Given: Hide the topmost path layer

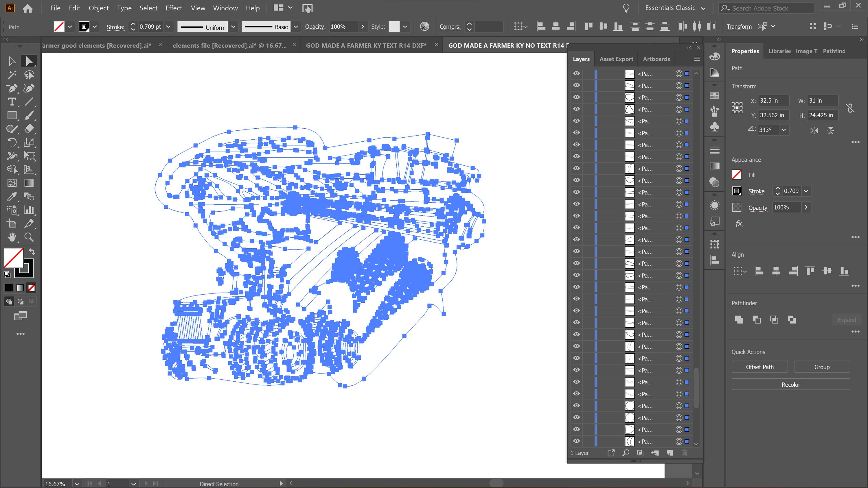Looking at the screenshot, I should click(577, 74).
